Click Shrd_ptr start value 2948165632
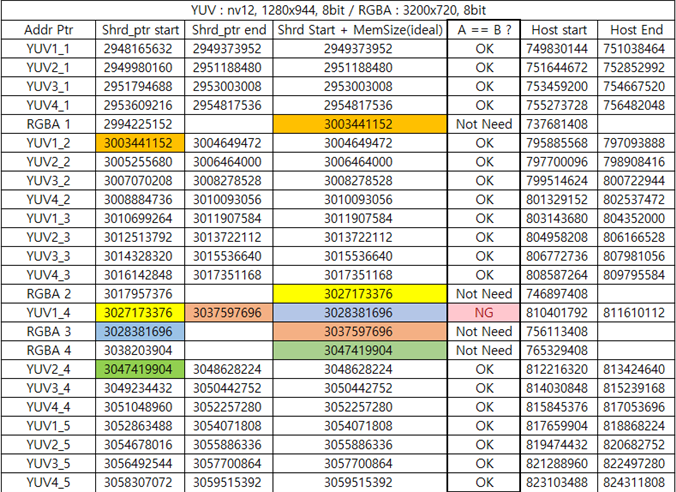The image size is (676, 492). pyautogui.click(x=138, y=49)
